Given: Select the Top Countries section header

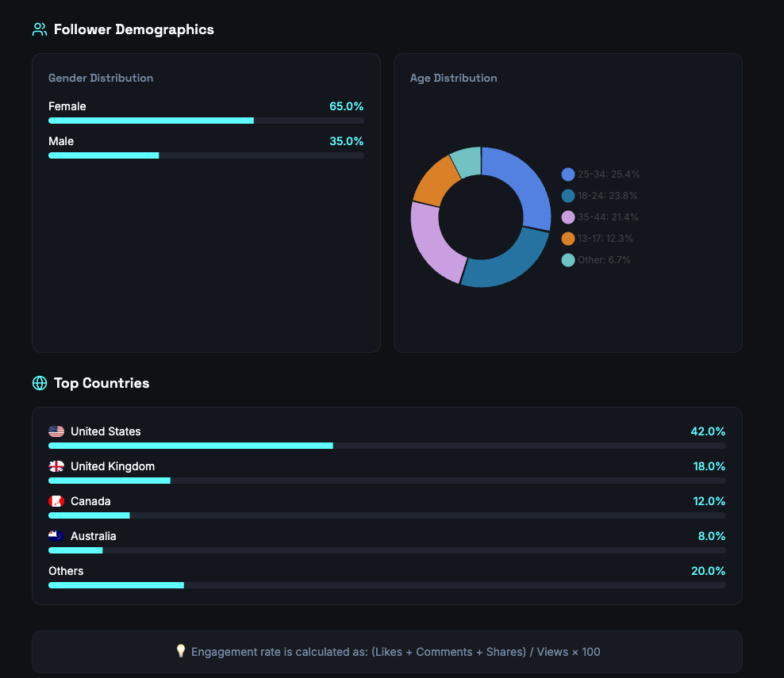Looking at the screenshot, I should 101,383.
